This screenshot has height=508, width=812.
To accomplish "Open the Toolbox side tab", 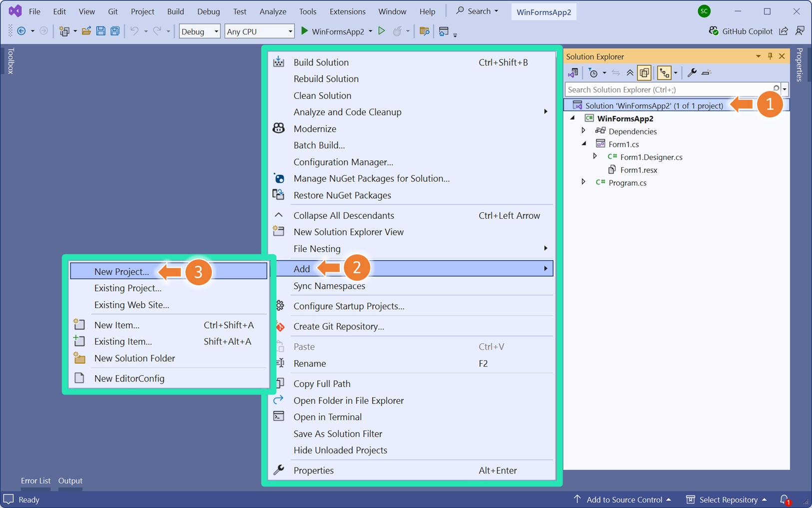I will point(10,61).
